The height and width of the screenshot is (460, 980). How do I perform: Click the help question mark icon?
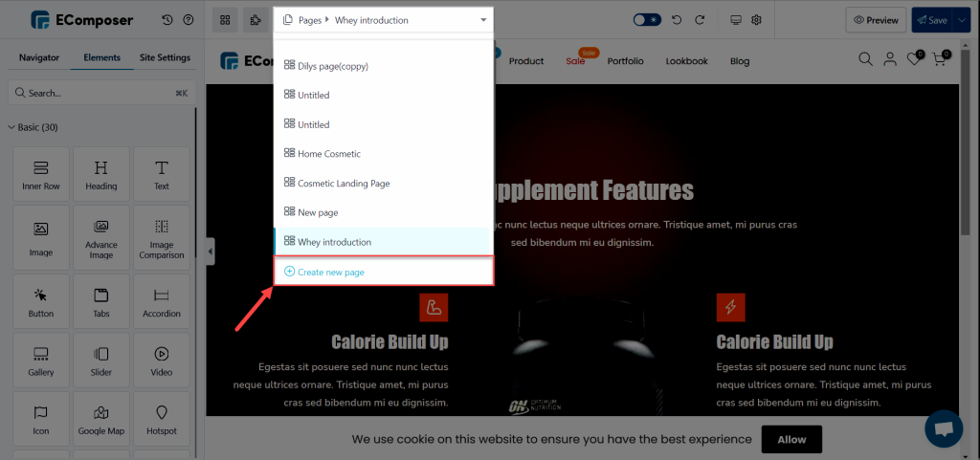click(x=189, y=20)
